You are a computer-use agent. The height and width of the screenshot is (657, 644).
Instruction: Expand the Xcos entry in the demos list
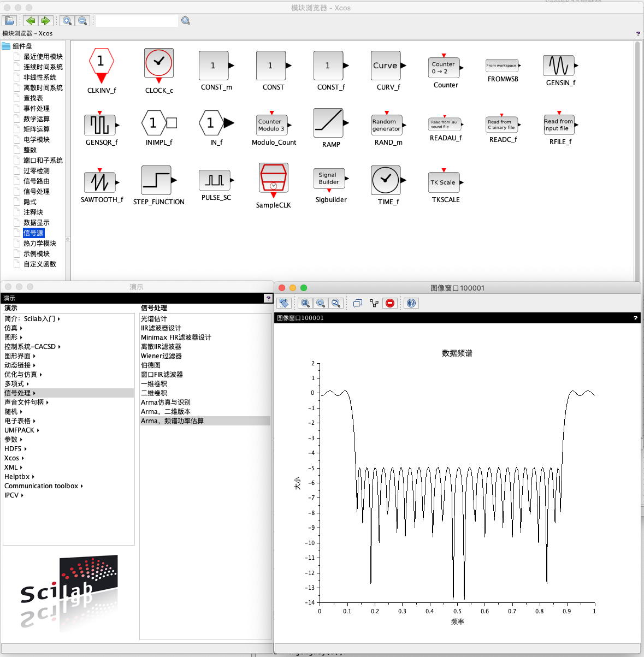pyautogui.click(x=14, y=458)
